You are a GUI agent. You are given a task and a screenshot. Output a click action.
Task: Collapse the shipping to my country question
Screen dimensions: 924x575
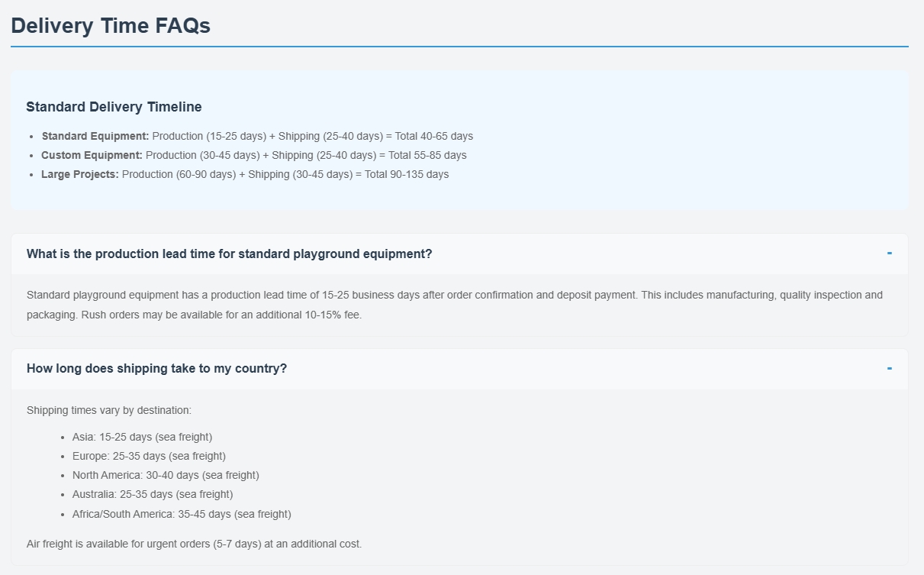pyautogui.click(x=156, y=369)
